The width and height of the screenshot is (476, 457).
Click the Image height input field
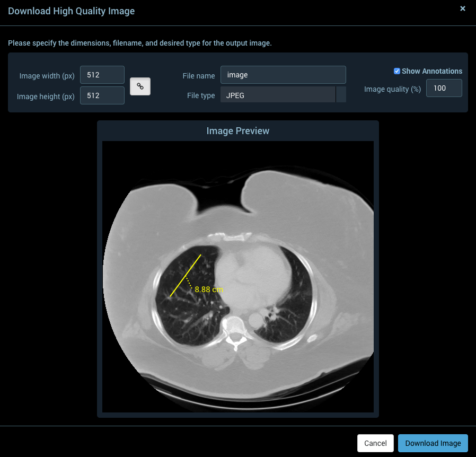coord(102,95)
